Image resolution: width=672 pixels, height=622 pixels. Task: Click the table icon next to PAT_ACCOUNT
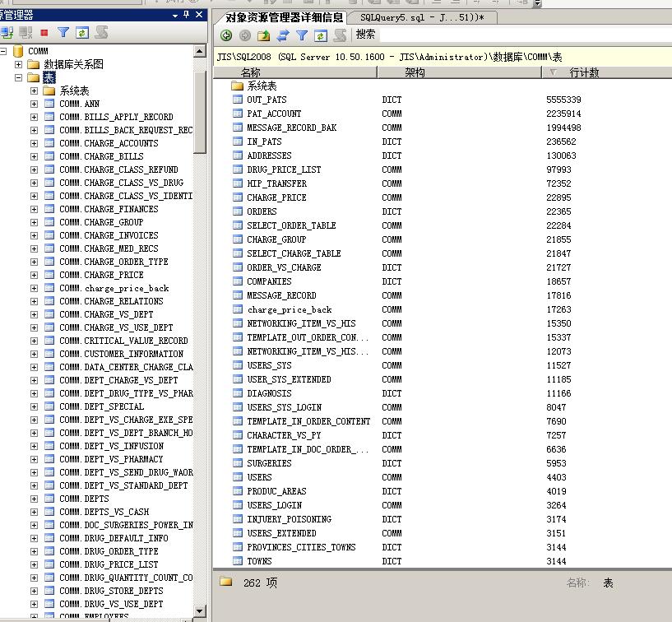coord(238,114)
